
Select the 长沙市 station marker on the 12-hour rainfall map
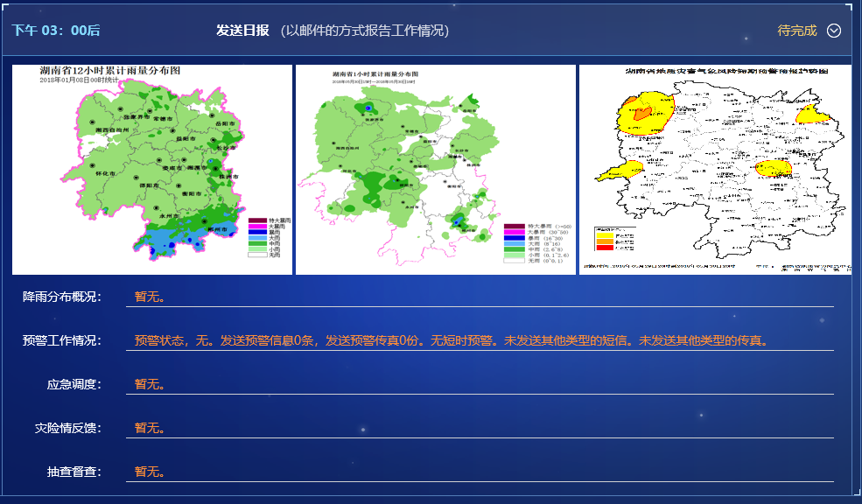(213, 139)
